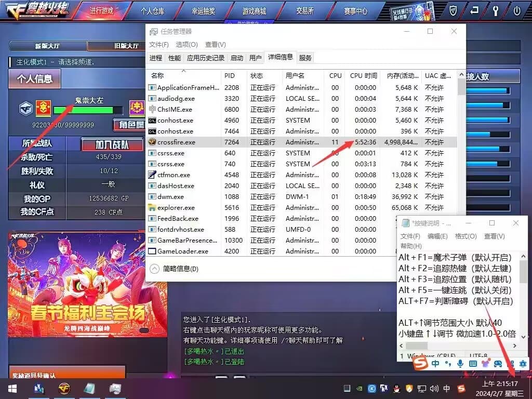The width and height of the screenshot is (532, 399).
Task: Open game settings wrench icon
Action: [x=495, y=11]
